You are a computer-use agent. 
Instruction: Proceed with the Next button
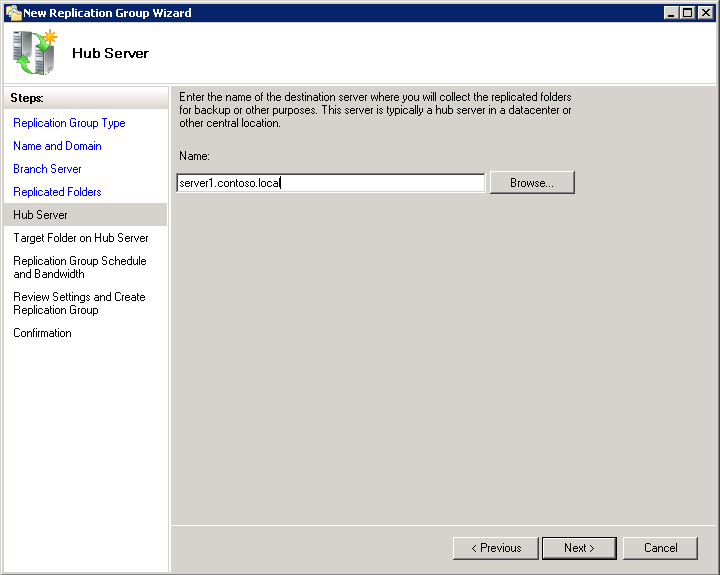coord(579,548)
